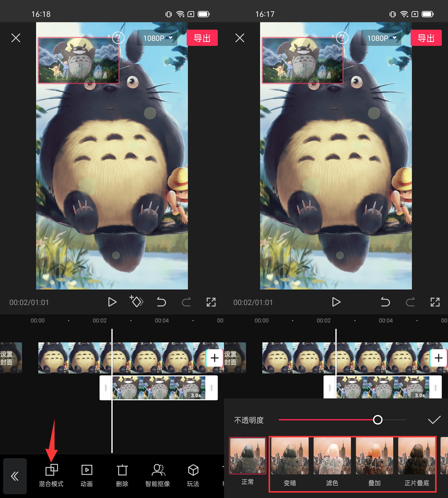This screenshot has width=448, height=498.
Task: Undo last action in left screen
Action: [x=162, y=302]
